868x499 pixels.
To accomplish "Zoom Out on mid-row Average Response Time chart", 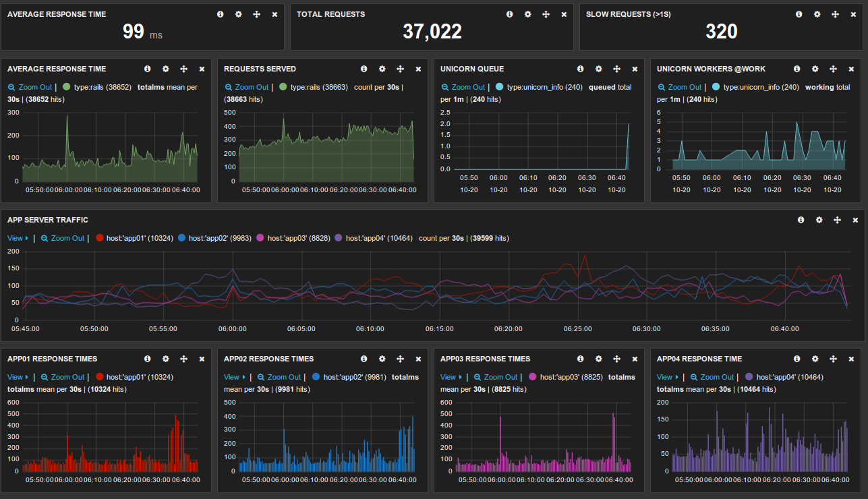I will 30,87.
